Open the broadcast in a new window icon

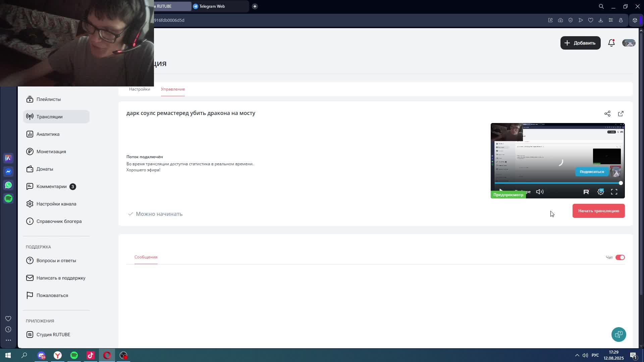[x=621, y=114]
